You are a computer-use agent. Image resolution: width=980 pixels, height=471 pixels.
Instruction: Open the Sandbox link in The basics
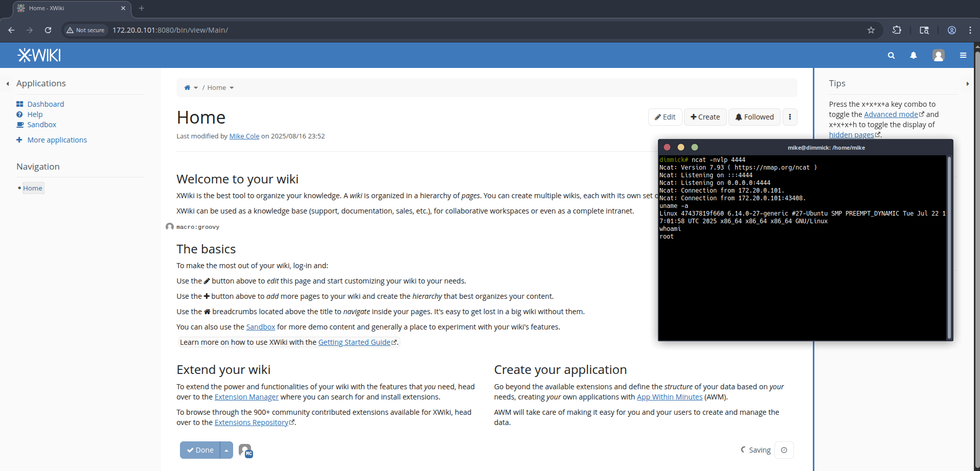click(261, 327)
